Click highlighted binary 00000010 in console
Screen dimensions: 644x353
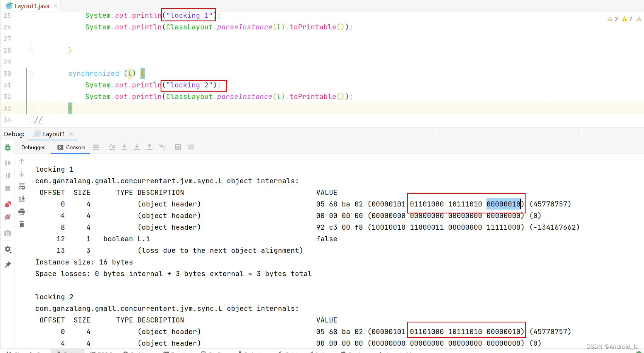pos(504,204)
